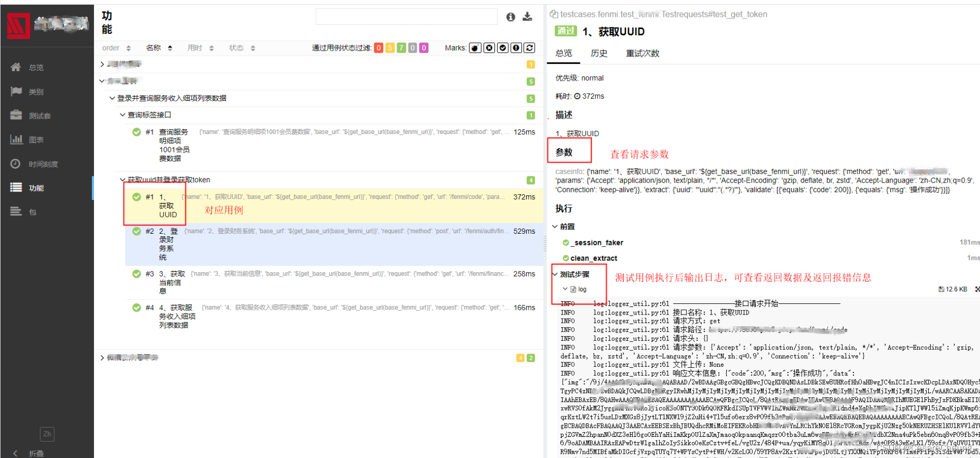Open the testcases.fenmi test path link
Image resolution: width=980 pixels, height=458 pixels.
(x=663, y=14)
